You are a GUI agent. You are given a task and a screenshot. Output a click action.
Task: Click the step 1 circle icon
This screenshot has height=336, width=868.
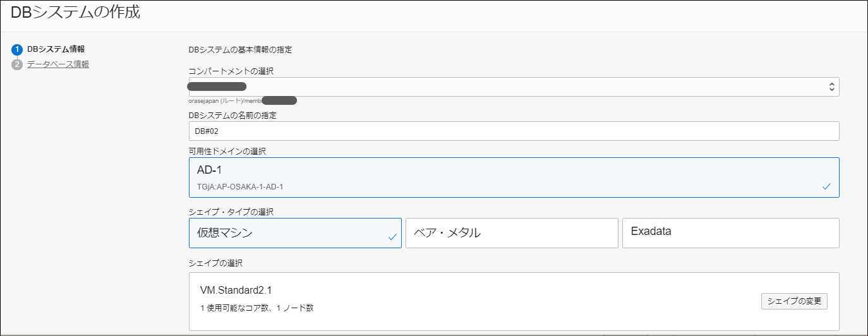click(x=17, y=49)
